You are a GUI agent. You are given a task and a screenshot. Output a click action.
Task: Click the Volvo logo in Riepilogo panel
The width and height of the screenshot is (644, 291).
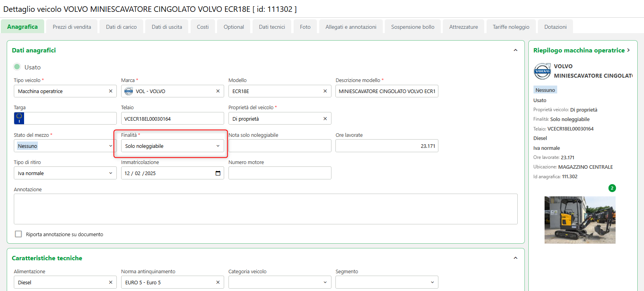tap(542, 71)
